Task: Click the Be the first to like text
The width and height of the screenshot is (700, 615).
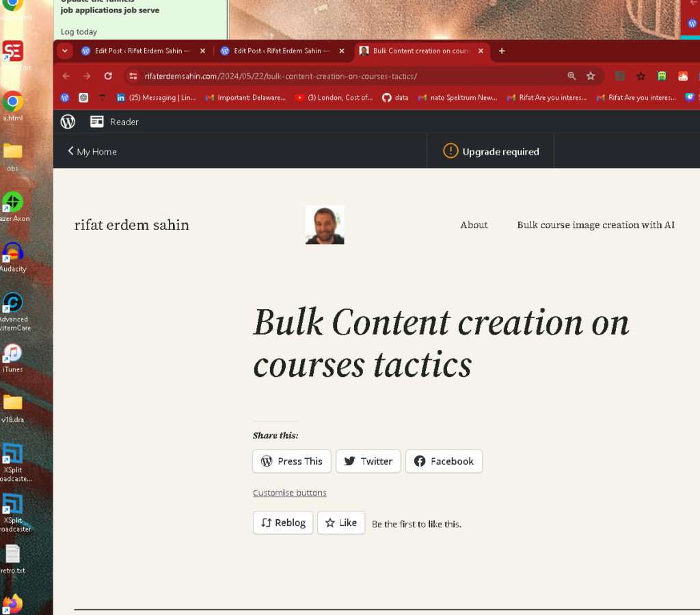Action: [x=416, y=524]
